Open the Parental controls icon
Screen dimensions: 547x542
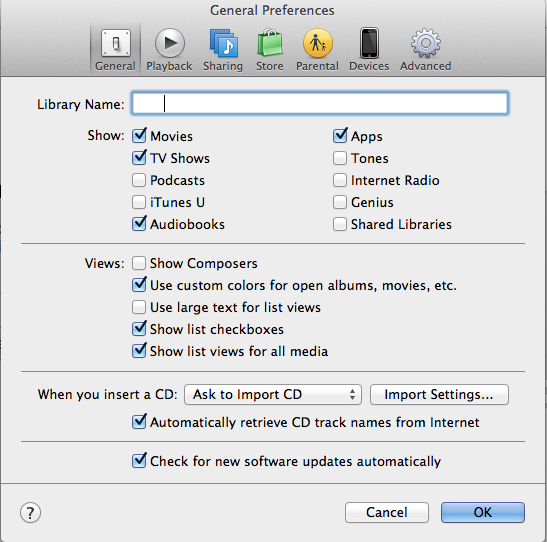coord(317,43)
